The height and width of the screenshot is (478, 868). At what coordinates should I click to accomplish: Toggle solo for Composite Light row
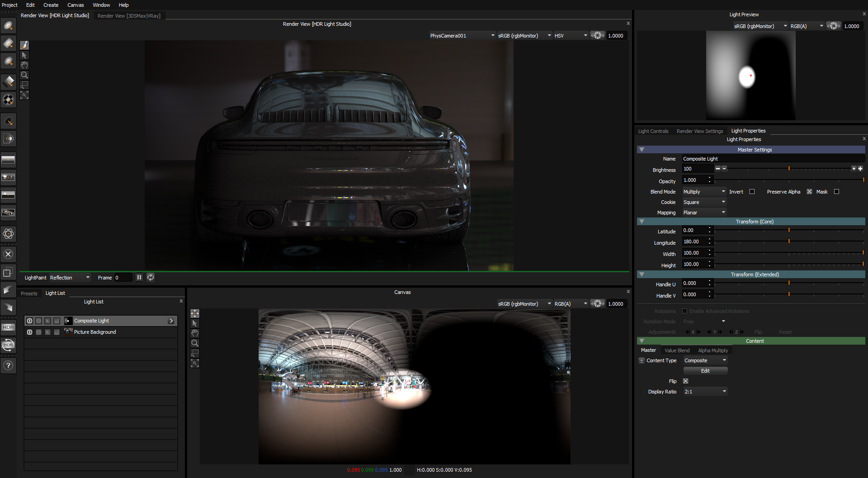39,321
